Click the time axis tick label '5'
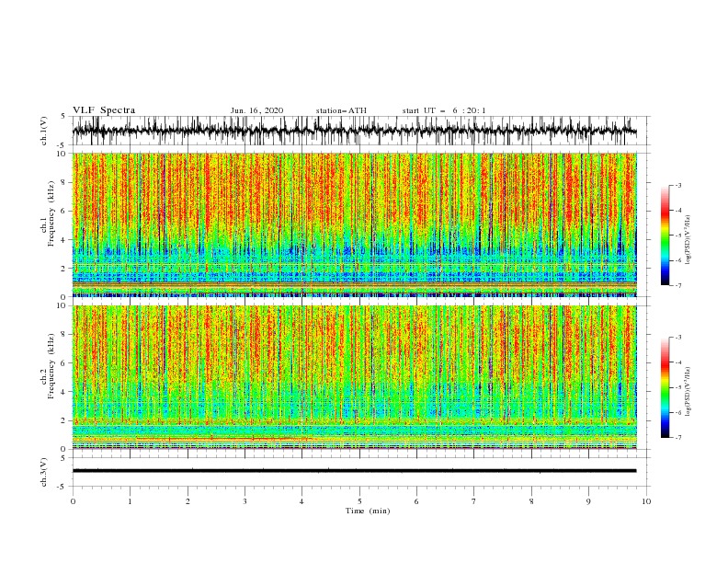Screen dimensions: 728x563 coord(359,501)
